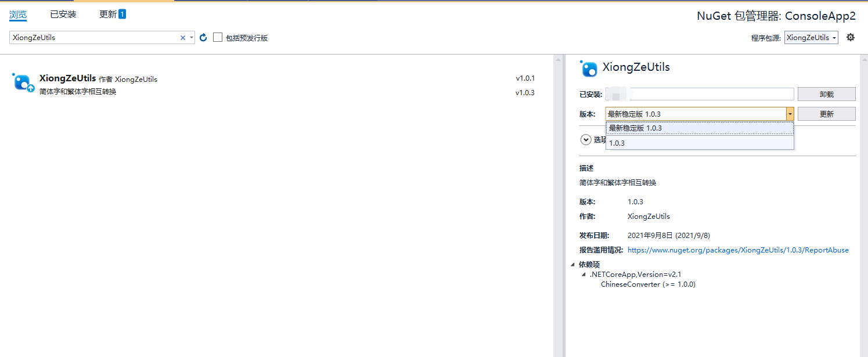Viewport: 868px width, 357px height.
Task: Collapse the 版本 combo box arrow
Action: coord(790,114)
